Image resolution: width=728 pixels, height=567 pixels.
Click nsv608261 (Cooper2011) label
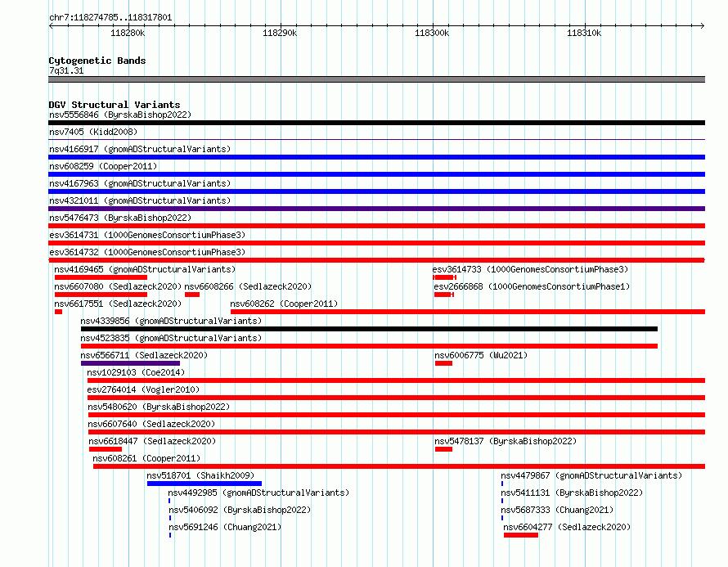click(146, 458)
